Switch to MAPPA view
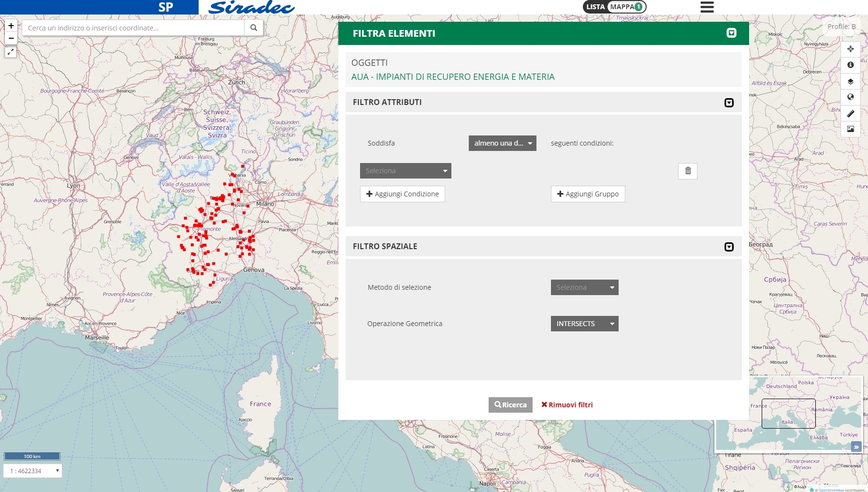Screen dimensions: 868x492 pyautogui.click(x=622, y=7)
